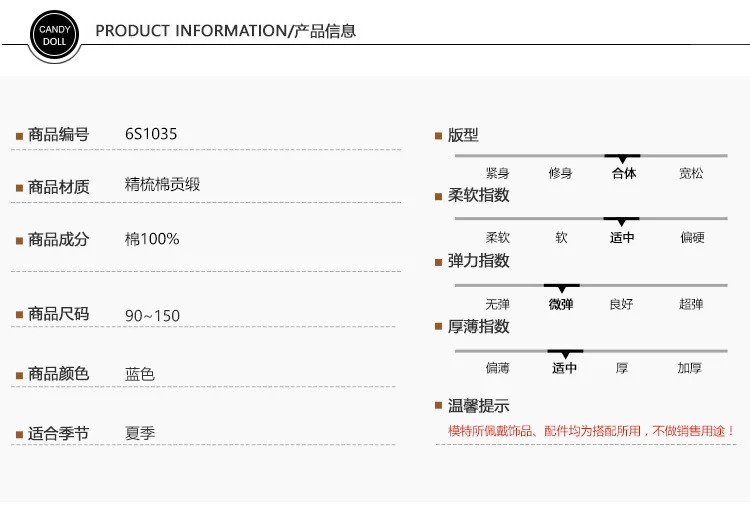Select the 加厚 thickness option
The height and width of the screenshot is (510, 750).
pyautogui.click(x=689, y=368)
